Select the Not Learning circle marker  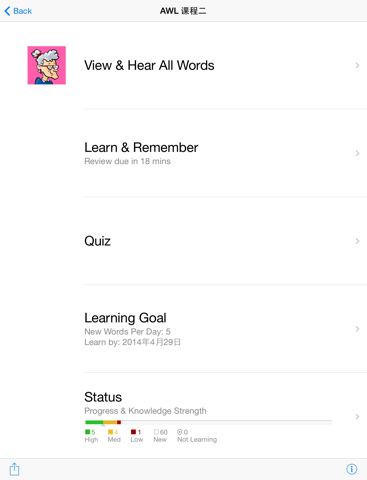[180, 432]
